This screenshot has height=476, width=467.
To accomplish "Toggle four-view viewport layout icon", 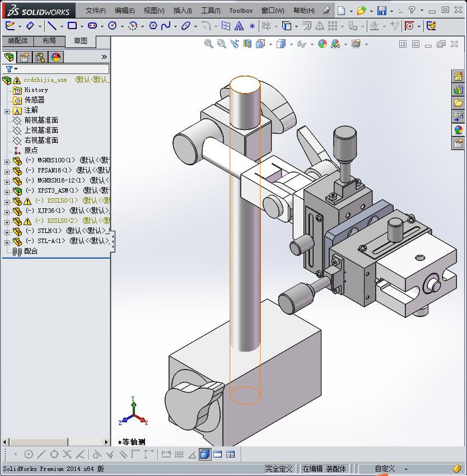I will point(231,455).
